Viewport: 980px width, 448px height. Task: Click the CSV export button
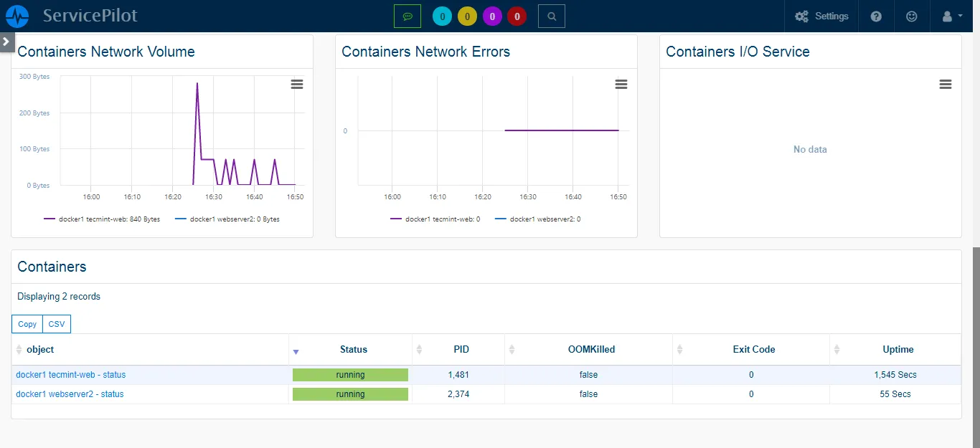[x=57, y=324]
